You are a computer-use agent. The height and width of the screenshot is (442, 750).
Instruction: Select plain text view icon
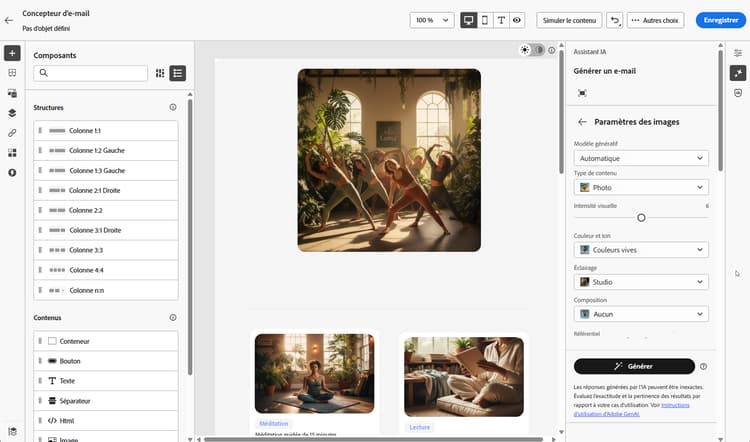pos(501,20)
